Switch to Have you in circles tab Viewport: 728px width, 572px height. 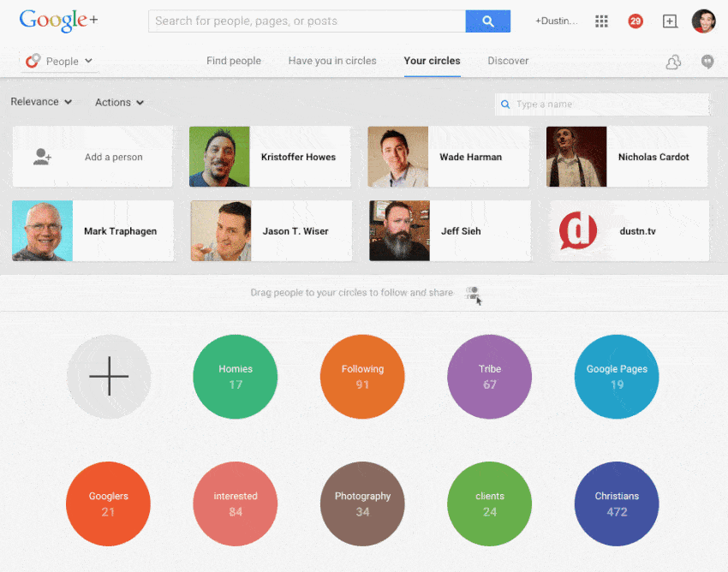(332, 61)
